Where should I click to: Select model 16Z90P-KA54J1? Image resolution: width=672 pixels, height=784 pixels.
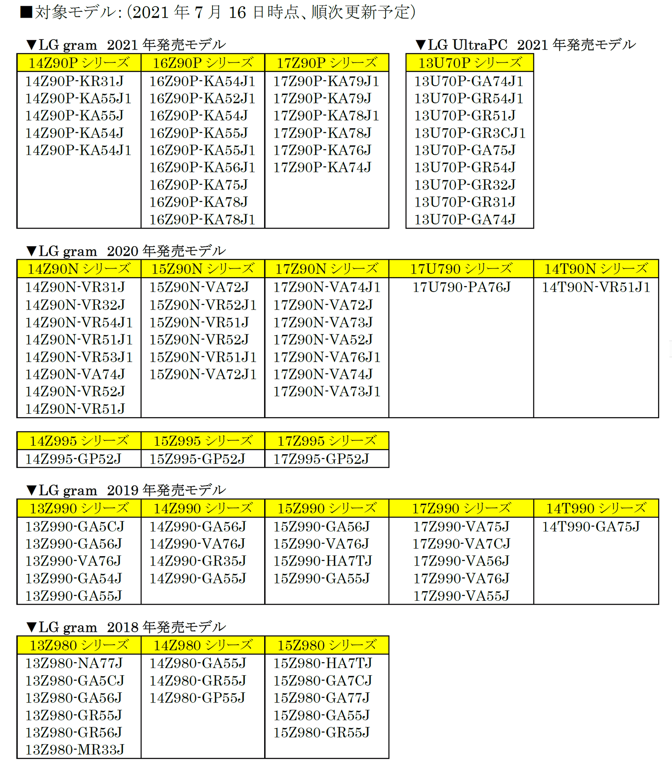pyautogui.click(x=202, y=81)
